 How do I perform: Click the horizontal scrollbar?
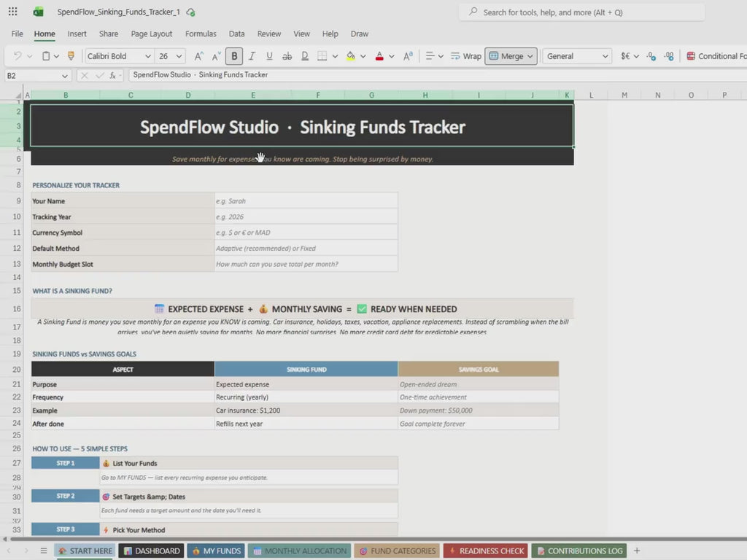point(376,540)
